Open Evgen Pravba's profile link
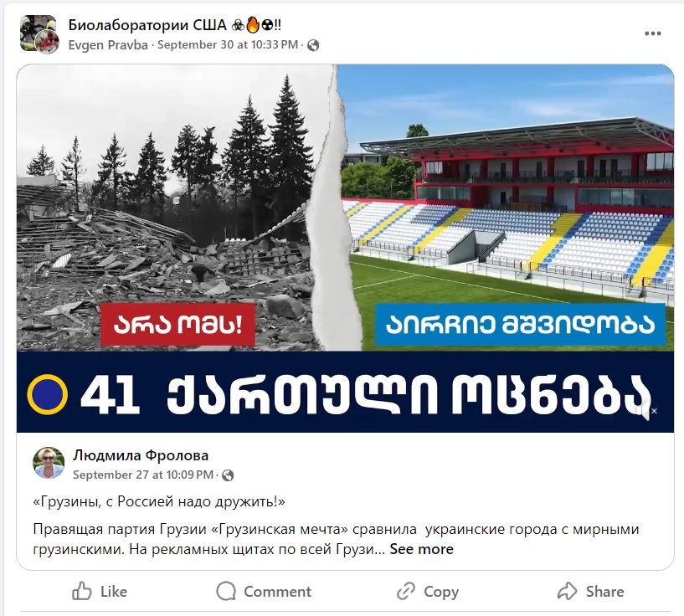This screenshot has width=684, height=616. click(x=108, y=45)
